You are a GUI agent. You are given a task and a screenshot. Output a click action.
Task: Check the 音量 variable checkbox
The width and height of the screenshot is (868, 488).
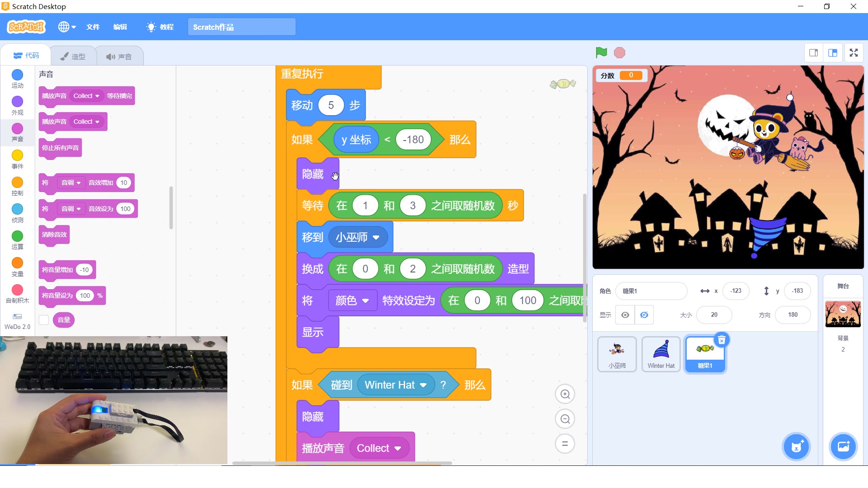click(44, 320)
